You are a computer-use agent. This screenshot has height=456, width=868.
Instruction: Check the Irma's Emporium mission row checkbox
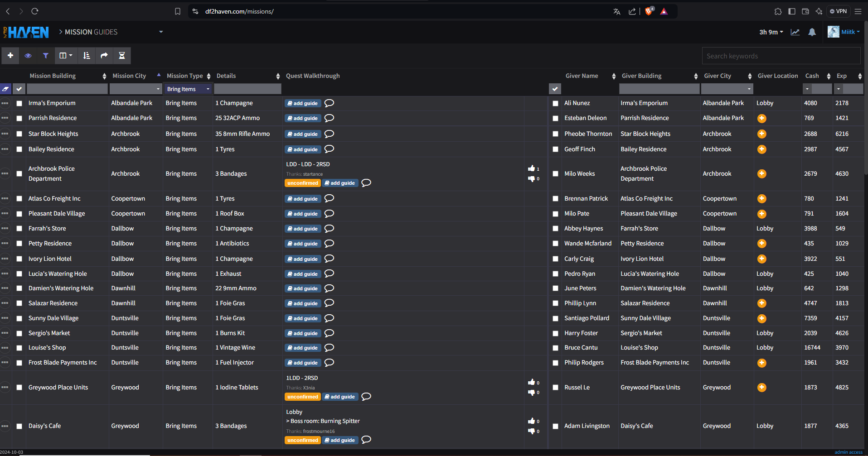pyautogui.click(x=19, y=103)
